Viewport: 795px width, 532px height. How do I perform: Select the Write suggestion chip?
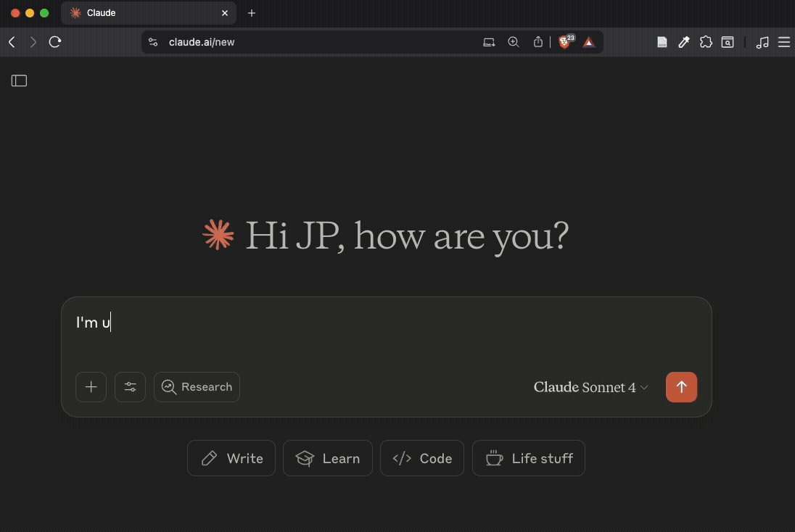[x=231, y=458]
